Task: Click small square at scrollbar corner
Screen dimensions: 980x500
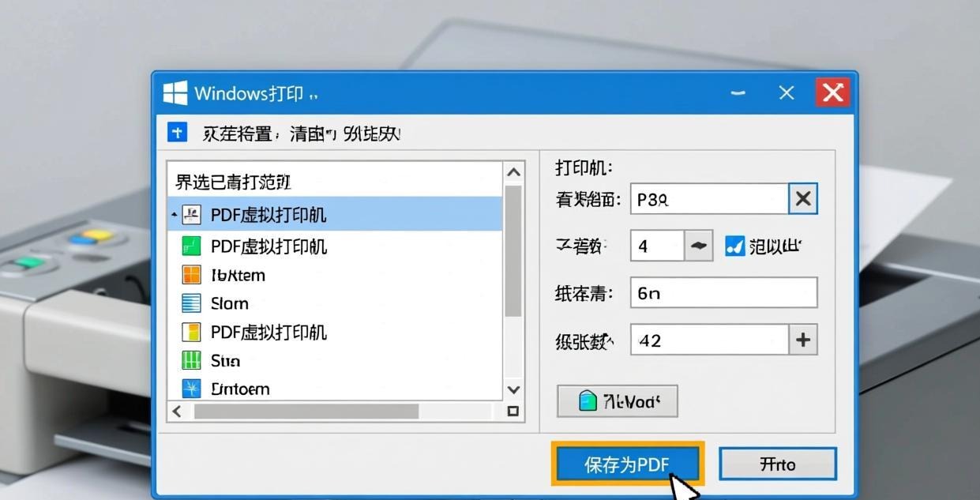Action: [513, 411]
